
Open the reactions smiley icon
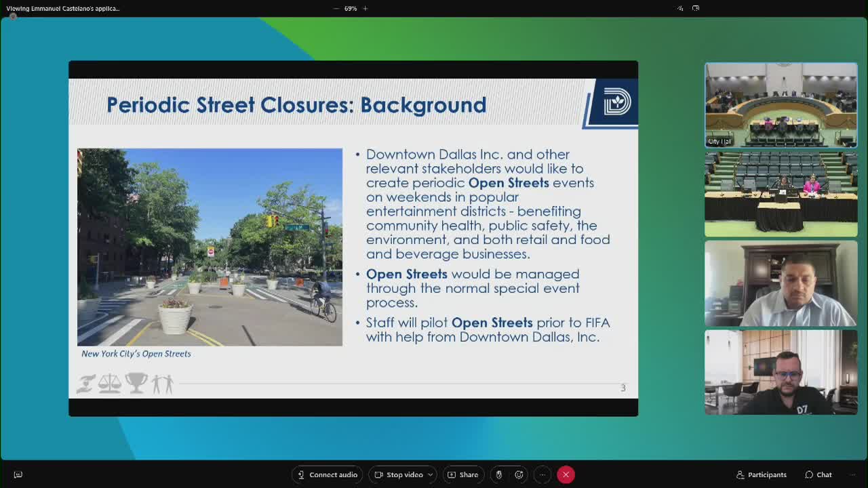pos(519,474)
